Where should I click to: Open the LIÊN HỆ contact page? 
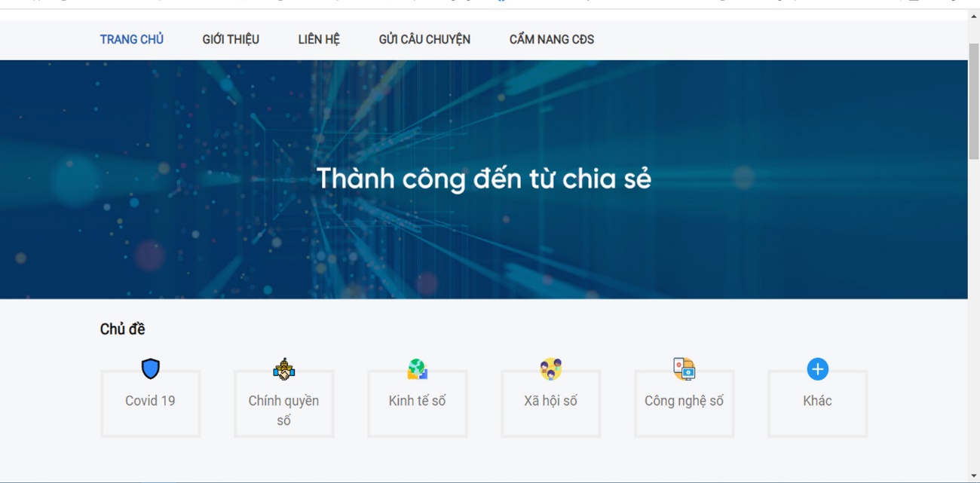(319, 40)
